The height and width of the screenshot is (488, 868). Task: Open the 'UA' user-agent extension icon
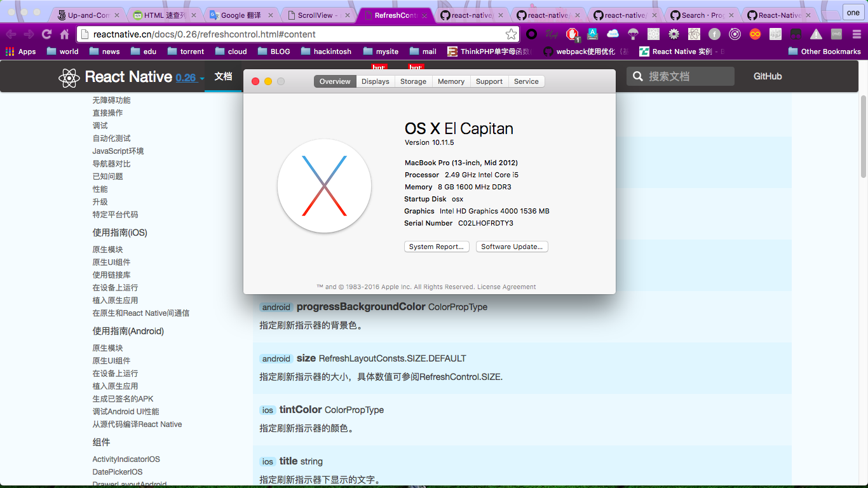(552, 34)
